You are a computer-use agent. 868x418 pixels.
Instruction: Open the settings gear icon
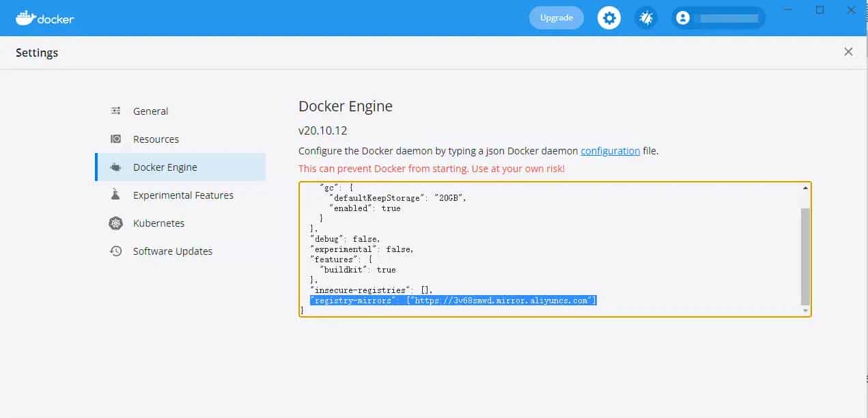tap(608, 18)
